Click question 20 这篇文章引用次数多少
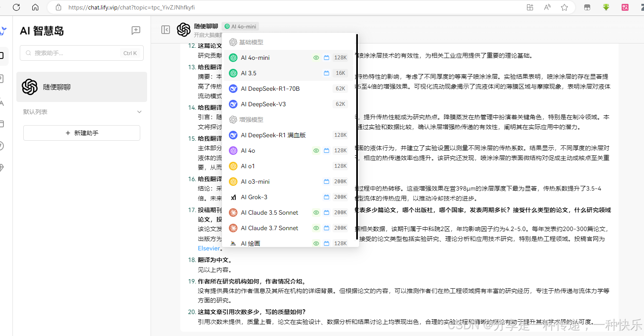Image resolution: width=644 pixels, height=336 pixels. 252,311
